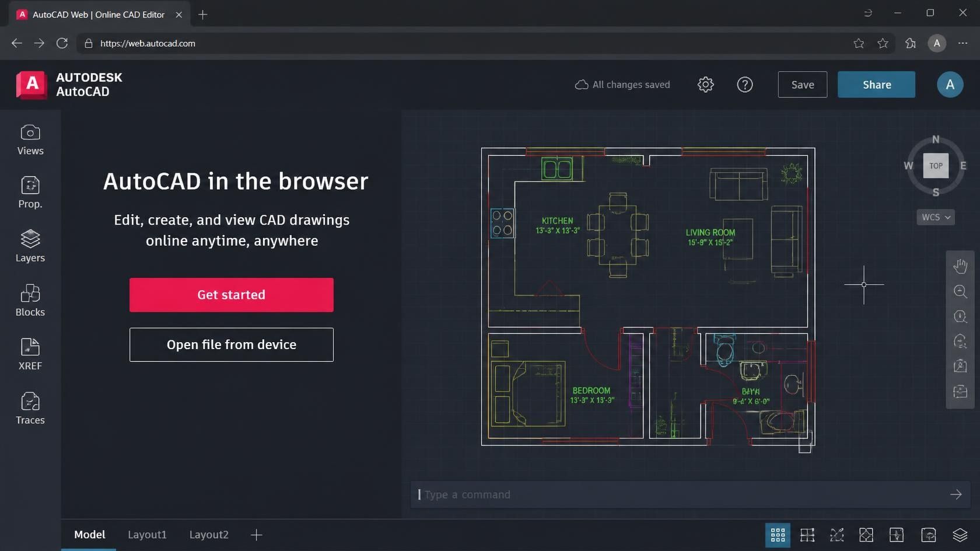This screenshot has height=551, width=980.
Task: Add a new layout with plus icon
Action: pos(257,535)
